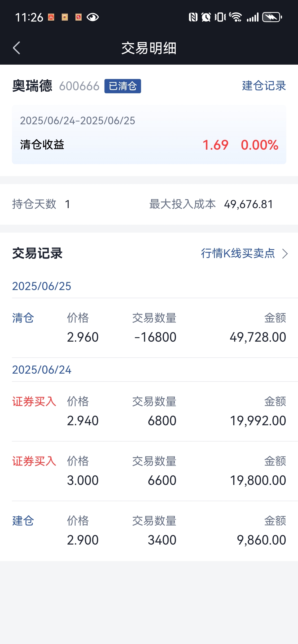Image resolution: width=298 pixels, height=644 pixels.
Task: Tap the eye icon in status bar
Action: point(93,17)
